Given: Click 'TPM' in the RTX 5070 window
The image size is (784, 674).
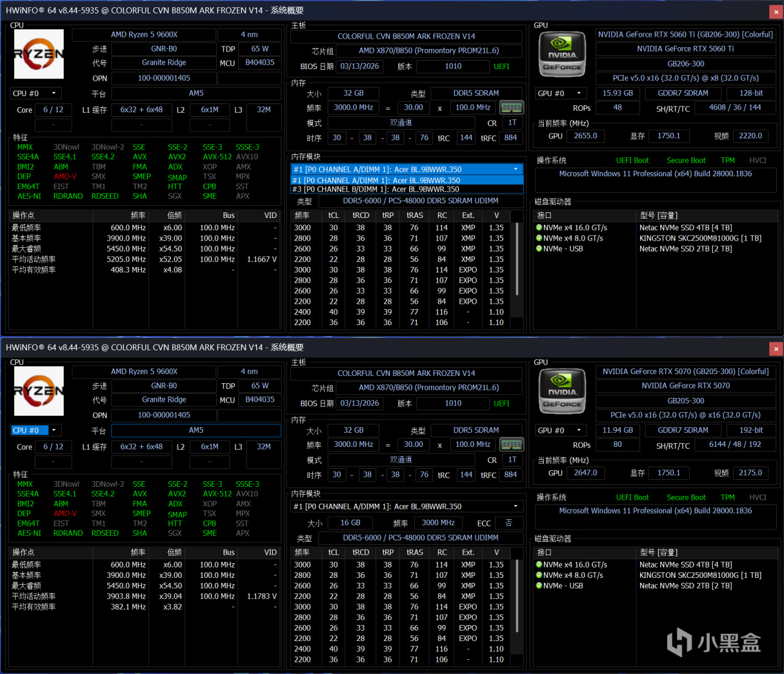Looking at the screenshot, I should tap(728, 498).
